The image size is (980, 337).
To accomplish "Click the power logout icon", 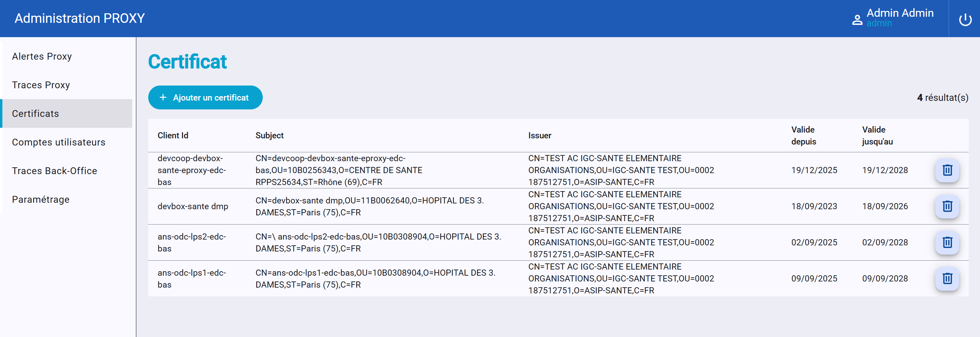I will pyautogui.click(x=965, y=19).
